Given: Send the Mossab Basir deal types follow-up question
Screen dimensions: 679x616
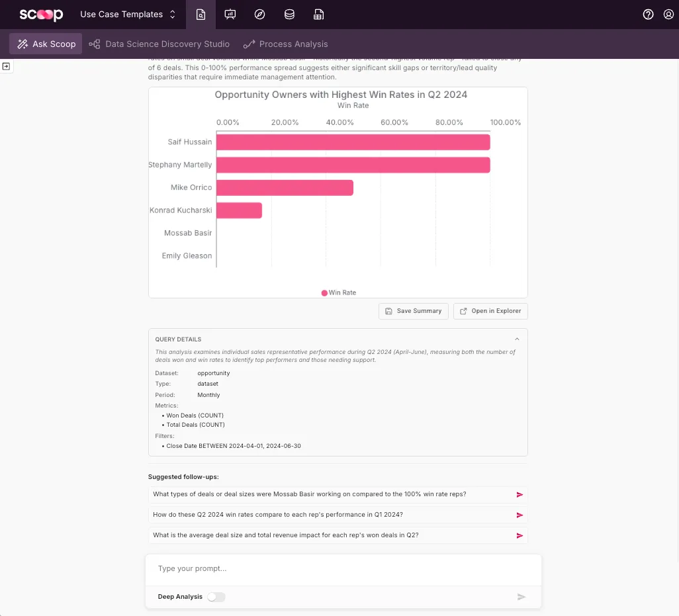Looking at the screenshot, I should 520,494.
